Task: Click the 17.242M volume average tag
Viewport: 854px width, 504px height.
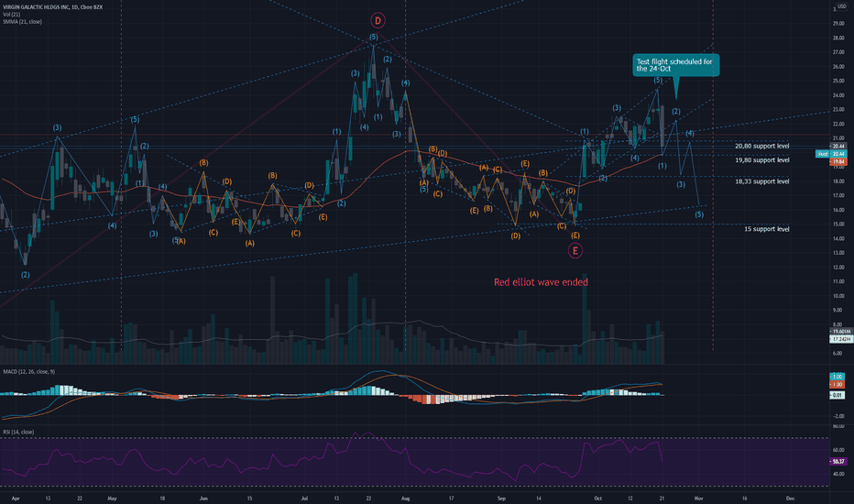Action: coord(841,339)
